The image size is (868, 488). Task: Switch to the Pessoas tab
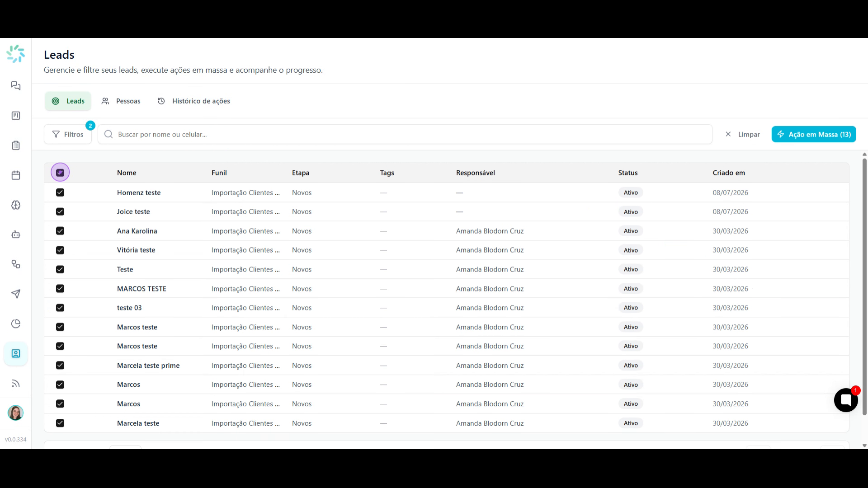(x=121, y=101)
